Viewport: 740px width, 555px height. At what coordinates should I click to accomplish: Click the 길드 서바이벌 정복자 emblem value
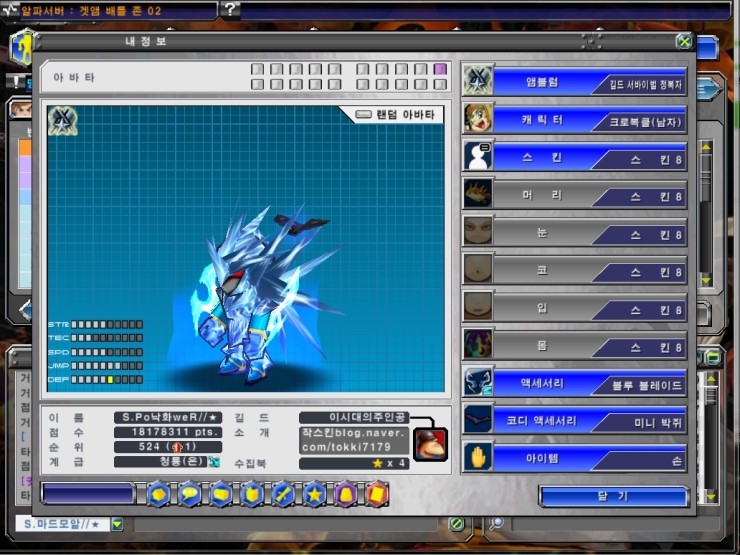coord(645,85)
